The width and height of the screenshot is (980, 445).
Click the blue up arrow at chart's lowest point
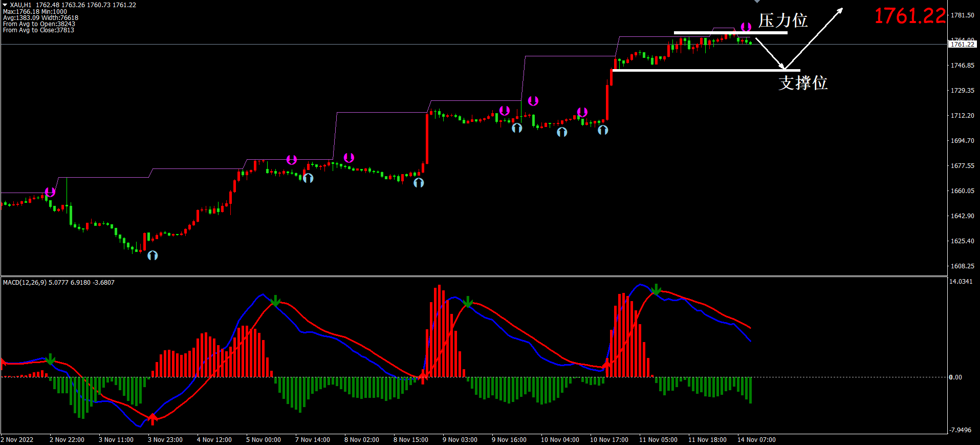tap(153, 255)
